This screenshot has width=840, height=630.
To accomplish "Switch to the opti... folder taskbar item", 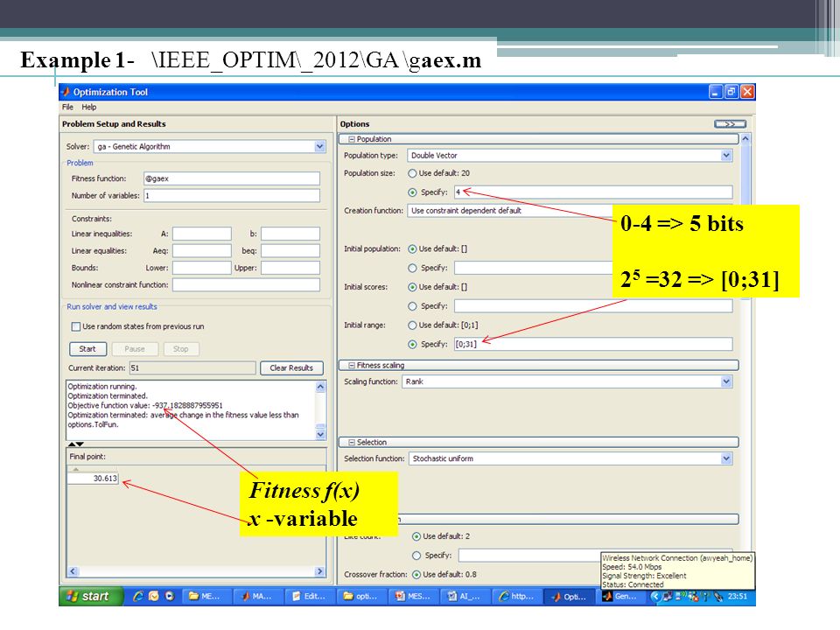I will 362,596.
